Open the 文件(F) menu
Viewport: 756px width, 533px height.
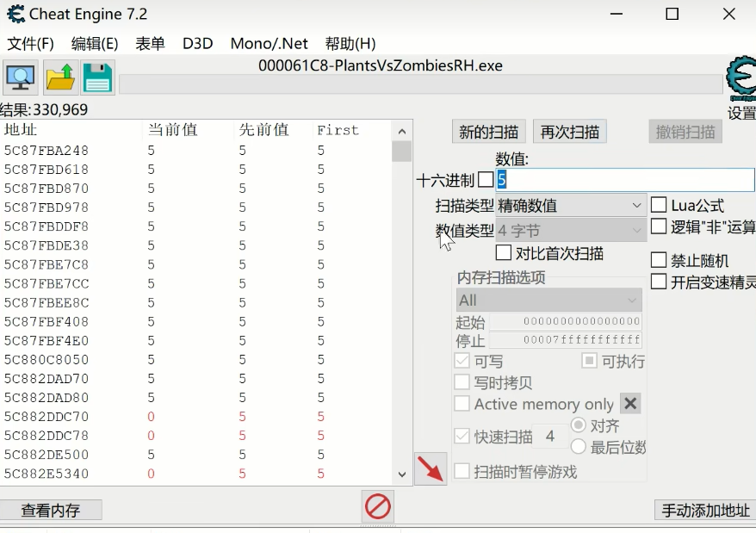[x=31, y=43]
